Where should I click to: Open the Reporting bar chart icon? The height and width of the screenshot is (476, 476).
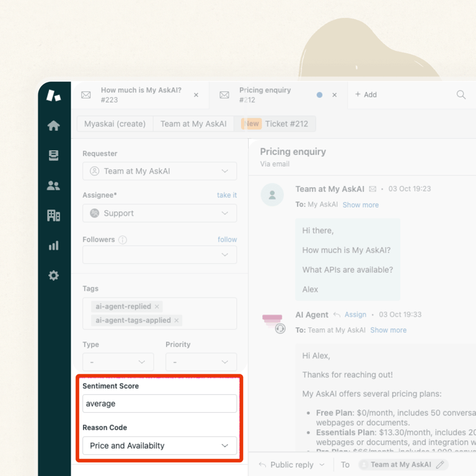click(x=53, y=245)
